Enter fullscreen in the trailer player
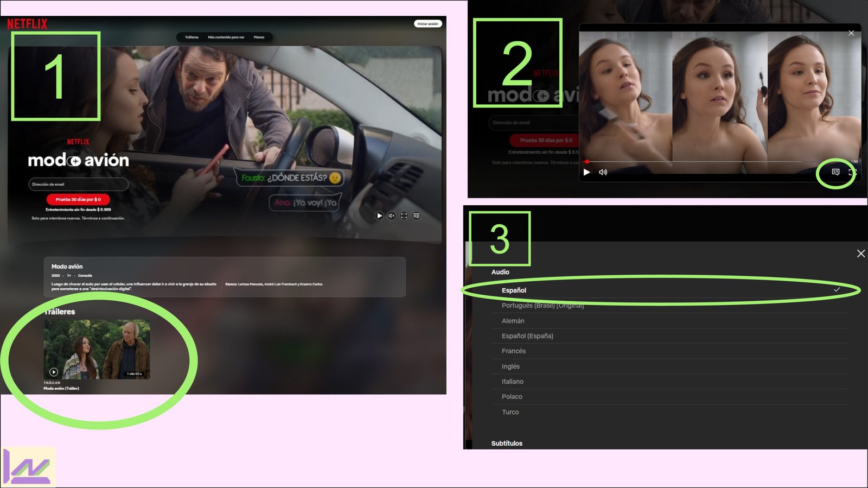Viewport: 868px width, 488px height. tap(852, 172)
